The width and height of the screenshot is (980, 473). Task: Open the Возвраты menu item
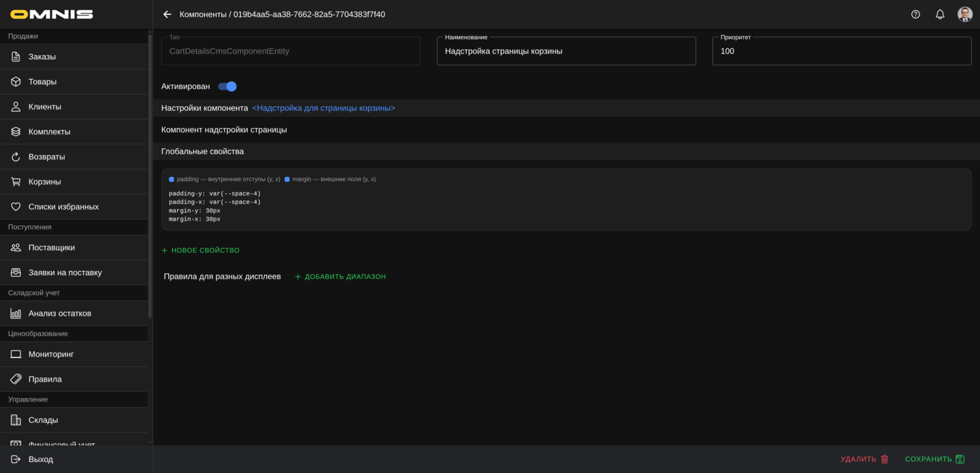(46, 157)
